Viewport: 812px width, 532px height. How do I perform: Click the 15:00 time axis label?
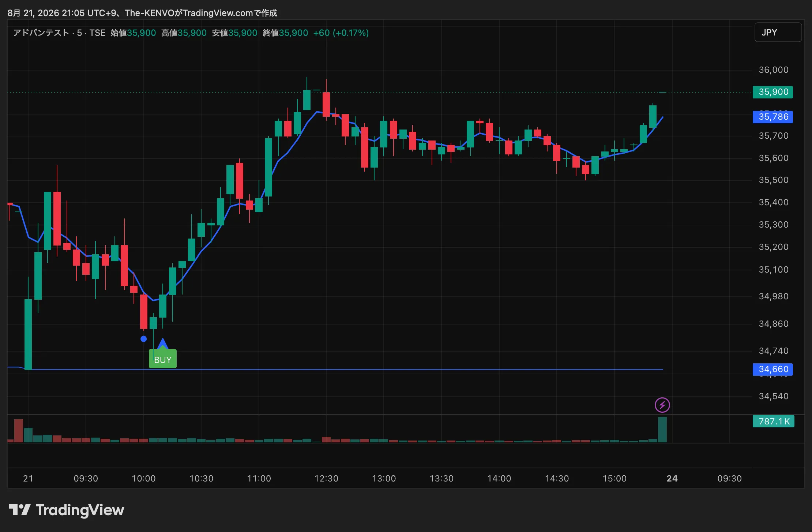tap(614, 479)
